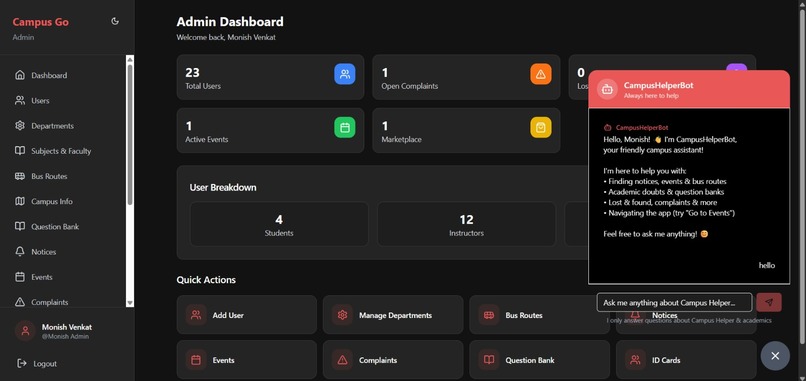Click the sidebar scrollbar down arrow

click(130, 303)
